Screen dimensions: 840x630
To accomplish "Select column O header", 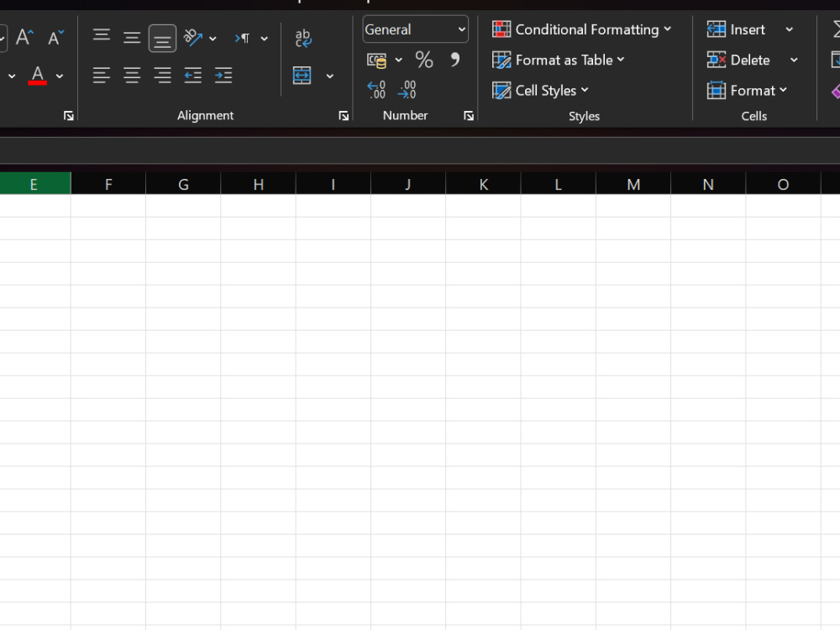I will 783,184.
